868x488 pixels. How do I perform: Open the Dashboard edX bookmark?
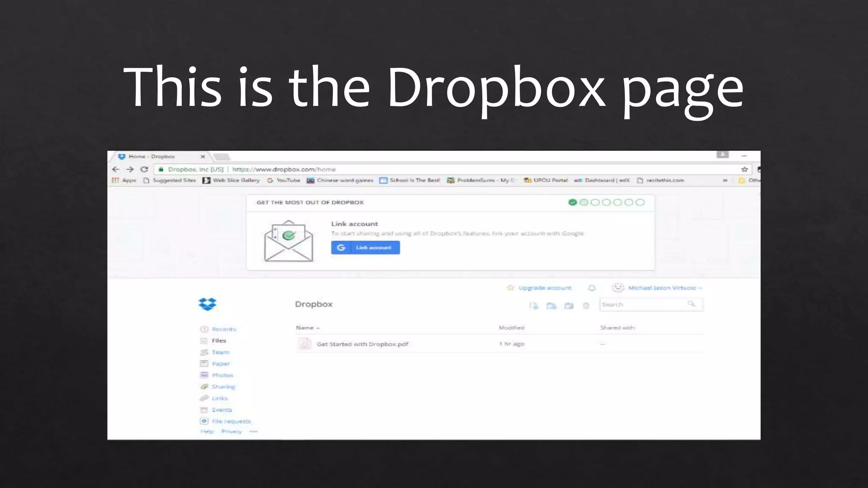(x=602, y=180)
